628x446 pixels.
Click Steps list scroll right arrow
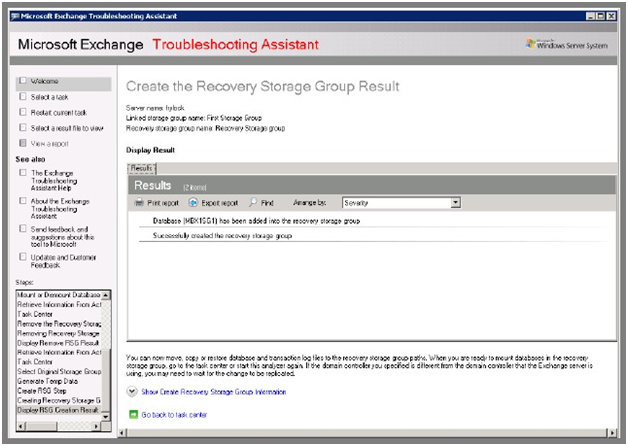(x=96, y=426)
